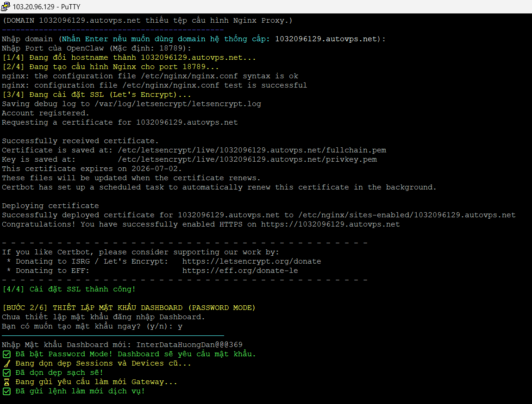Click the URL https://letsencrypt.org/donate
The image size is (532, 404).
(251, 261)
